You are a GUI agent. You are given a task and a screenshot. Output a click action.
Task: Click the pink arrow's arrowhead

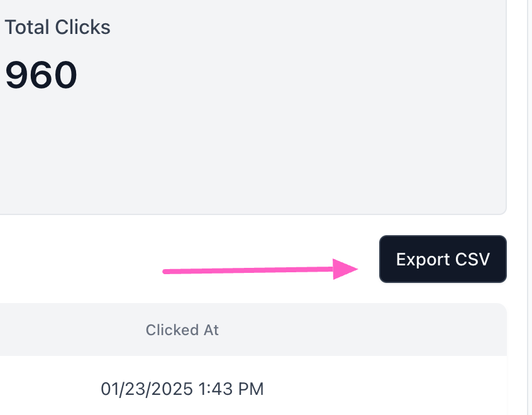(346, 269)
